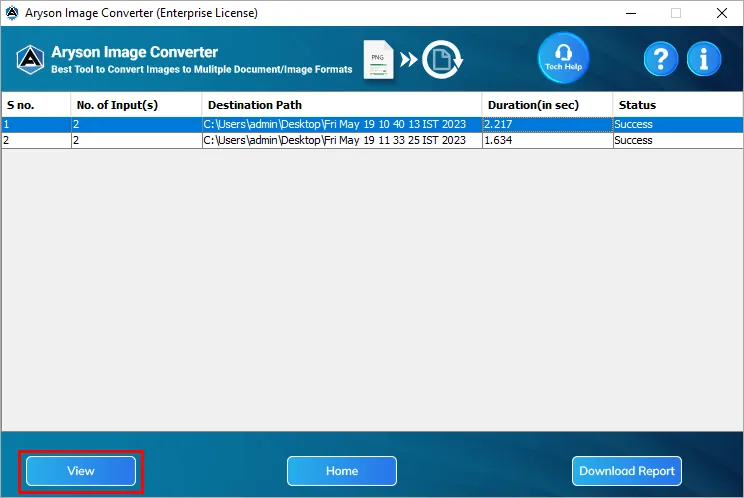Click the PNG file icon in the header
This screenshot has width=744, height=498.
tap(378, 60)
